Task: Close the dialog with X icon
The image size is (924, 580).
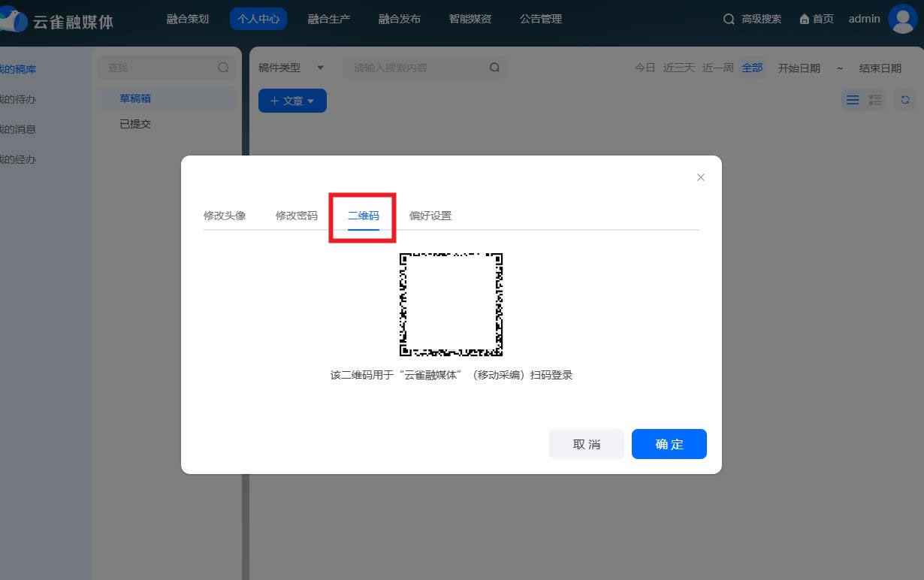Action: click(700, 177)
